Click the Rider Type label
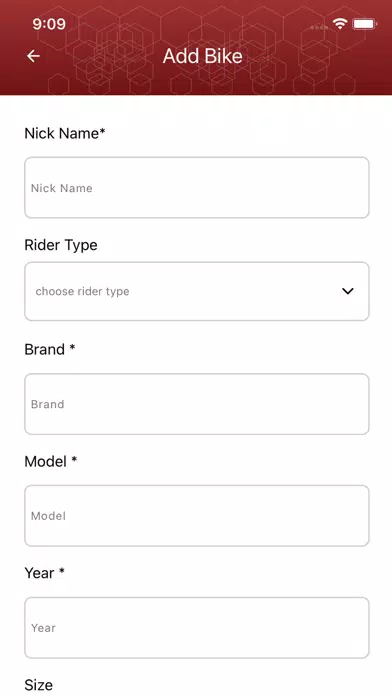Image resolution: width=392 pixels, height=696 pixels. tap(61, 245)
